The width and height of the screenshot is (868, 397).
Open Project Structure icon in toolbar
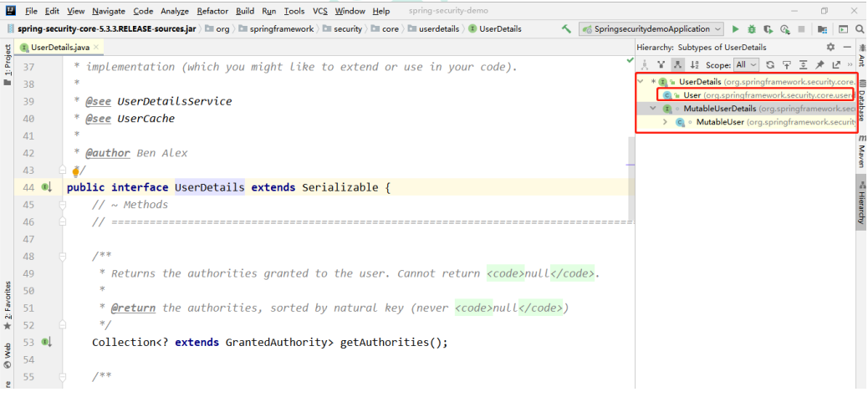click(822, 28)
